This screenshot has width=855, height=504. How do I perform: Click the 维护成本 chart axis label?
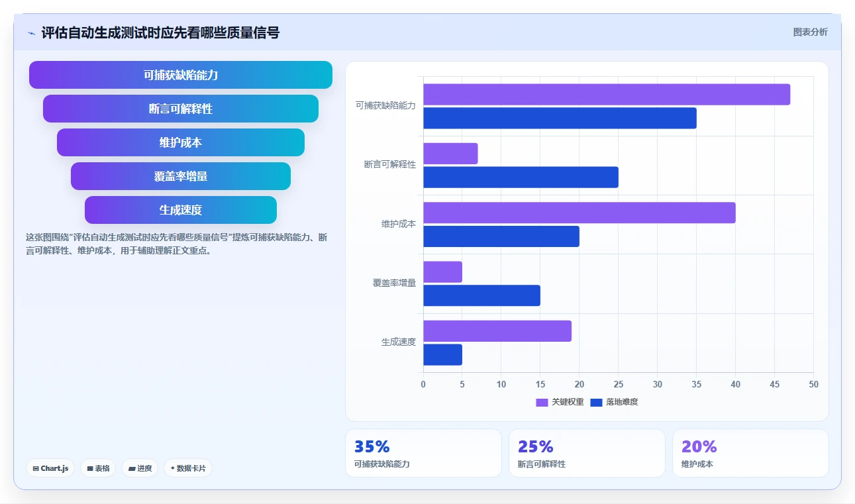pos(399,224)
